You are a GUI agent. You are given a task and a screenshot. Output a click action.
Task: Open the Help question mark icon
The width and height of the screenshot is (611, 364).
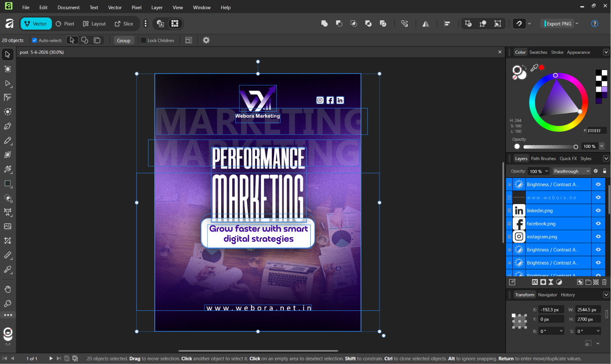[595, 23]
